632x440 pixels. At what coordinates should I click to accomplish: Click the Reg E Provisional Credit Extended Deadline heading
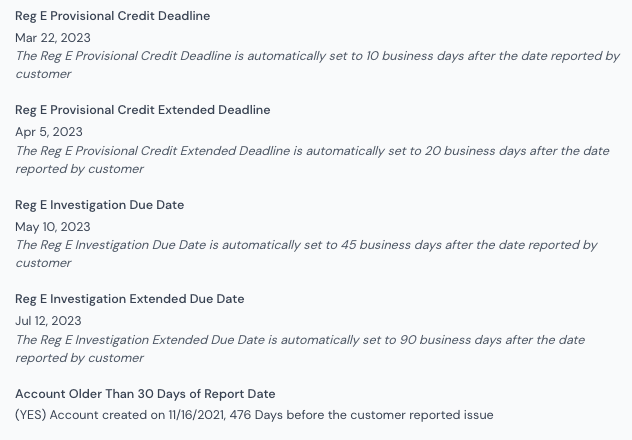pyautogui.click(x=143, y=110)
